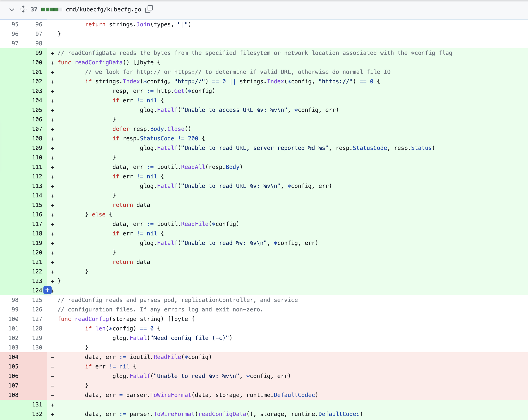
Task: Click the 37 changes count
Action: pyautogui.click(x=34, y=10)
